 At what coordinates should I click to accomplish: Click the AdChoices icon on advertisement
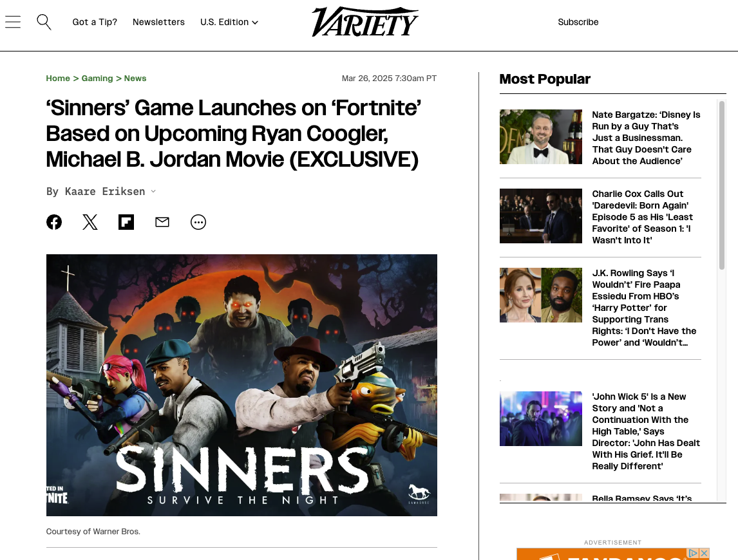coord(693,553)
